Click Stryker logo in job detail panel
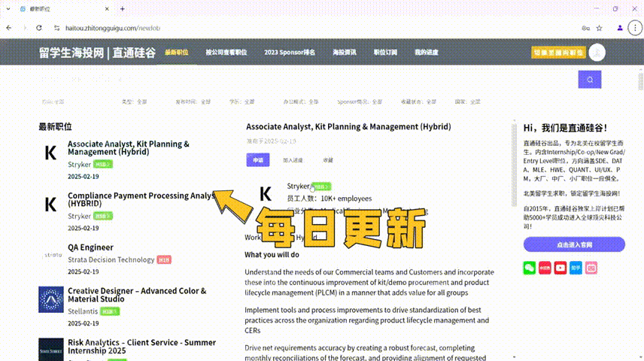This screenshot has height=361, width=644. 266,193
